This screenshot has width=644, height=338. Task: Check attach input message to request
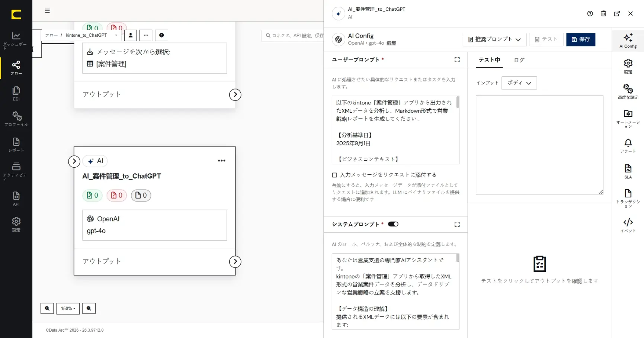pos(334,175)
